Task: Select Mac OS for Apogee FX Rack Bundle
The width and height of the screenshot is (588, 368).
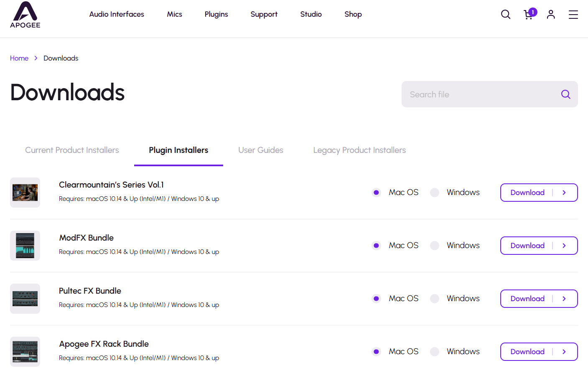Action: point(376,352)
